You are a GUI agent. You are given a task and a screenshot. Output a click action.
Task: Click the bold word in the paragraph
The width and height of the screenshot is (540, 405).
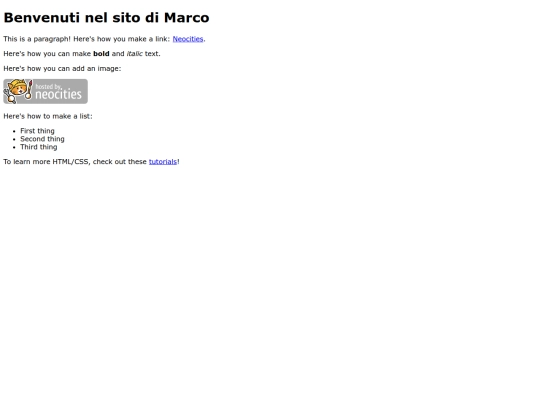(101, 54)
